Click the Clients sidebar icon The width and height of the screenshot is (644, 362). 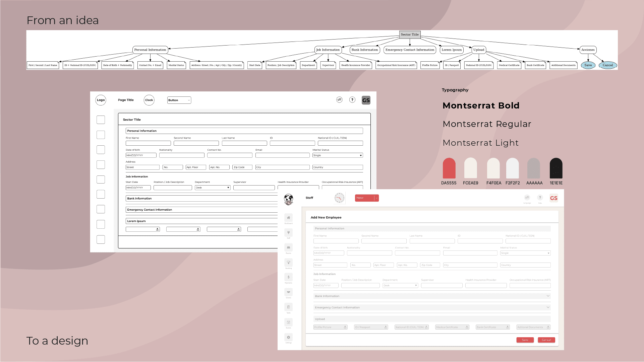tap(288, 292)
